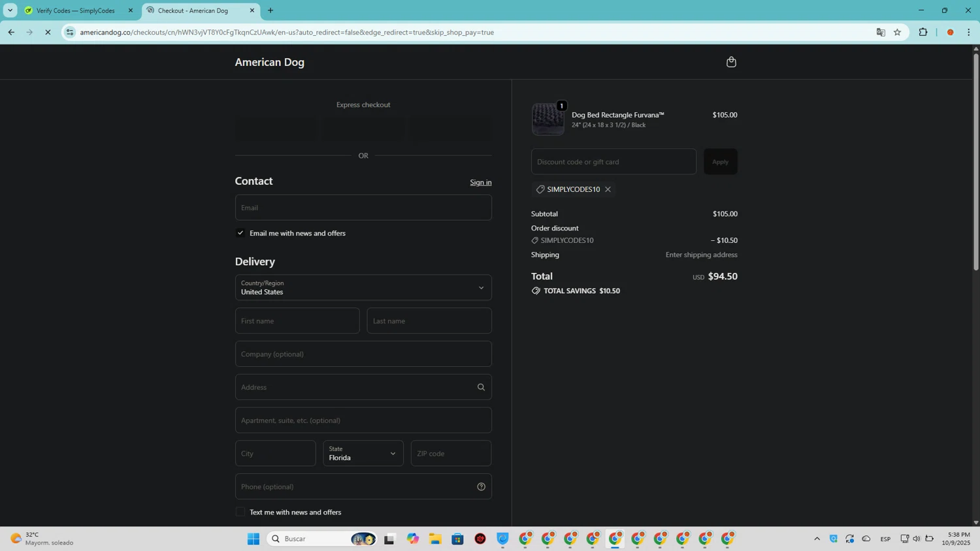This screenshot has width=980, height=551.
Task: Expand the Country/Region dropdown
Action: (x=363, y=287)
